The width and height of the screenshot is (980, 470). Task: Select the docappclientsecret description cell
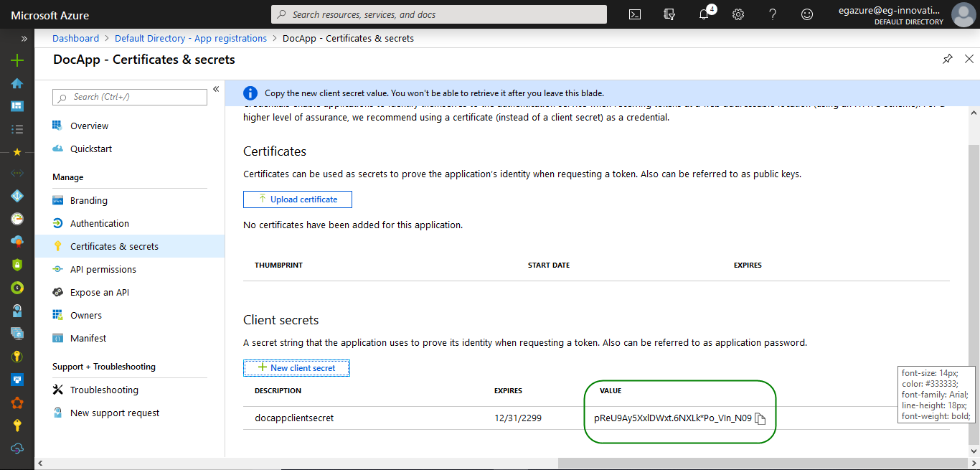(x=294, y=418)
